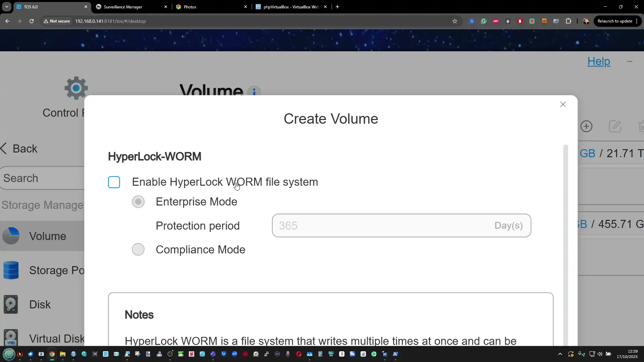Viewport: 644px width, 362px height.
Task: Click Relaunch to update button
Action: (x=615, y=21)
